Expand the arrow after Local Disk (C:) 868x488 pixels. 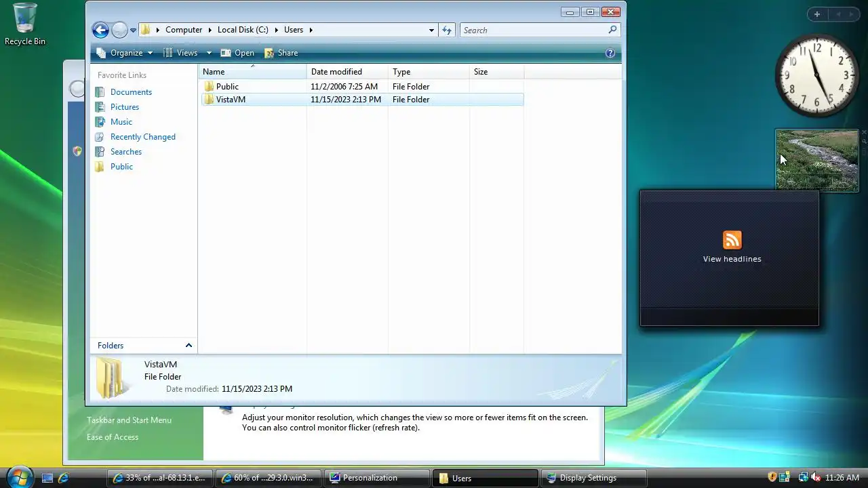(277, 30)
